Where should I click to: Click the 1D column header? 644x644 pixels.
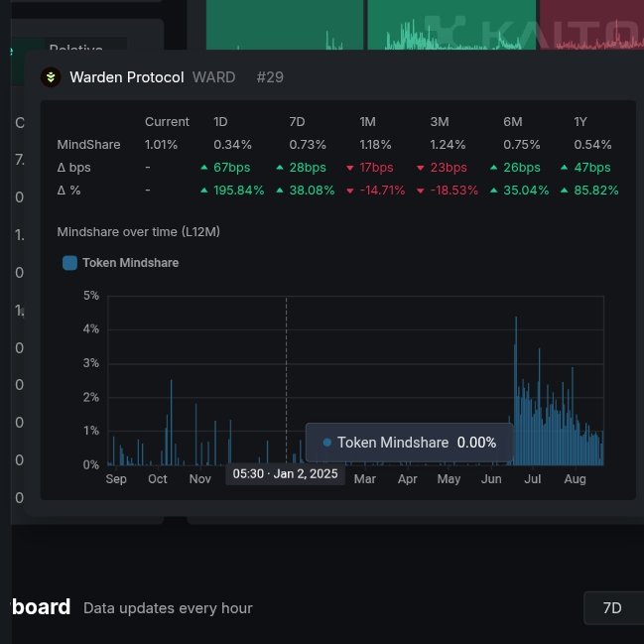coord(220,122)
